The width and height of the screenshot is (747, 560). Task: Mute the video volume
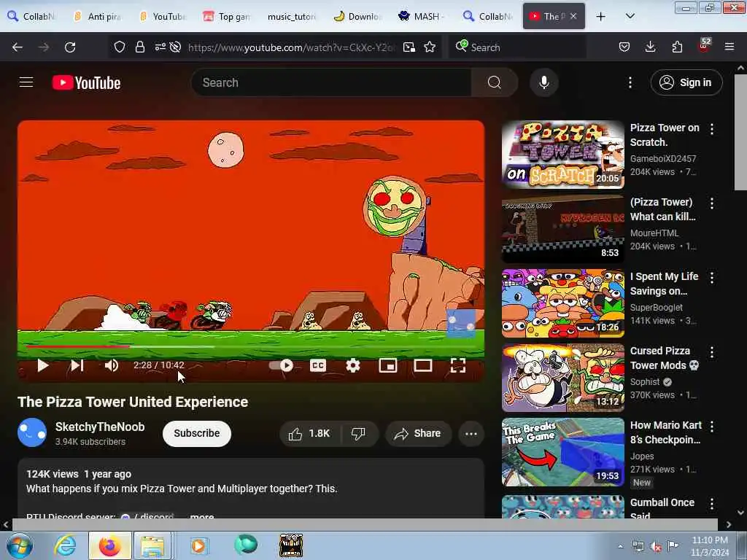tap(112, 365)
